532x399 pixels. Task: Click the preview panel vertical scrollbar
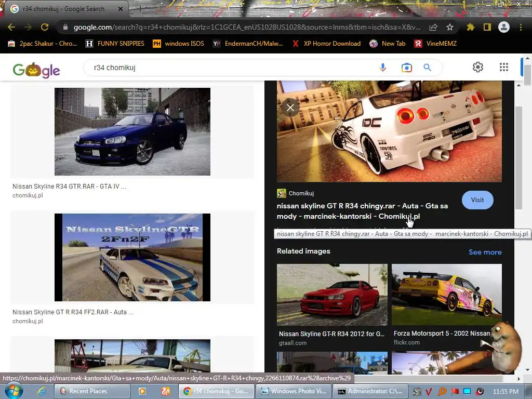(518, 158)
